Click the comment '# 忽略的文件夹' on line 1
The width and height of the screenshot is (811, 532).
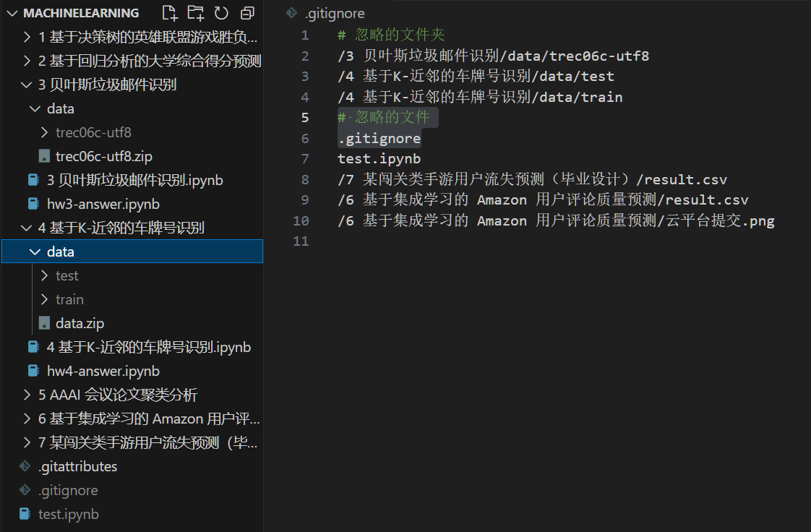[x=391, y=35]
